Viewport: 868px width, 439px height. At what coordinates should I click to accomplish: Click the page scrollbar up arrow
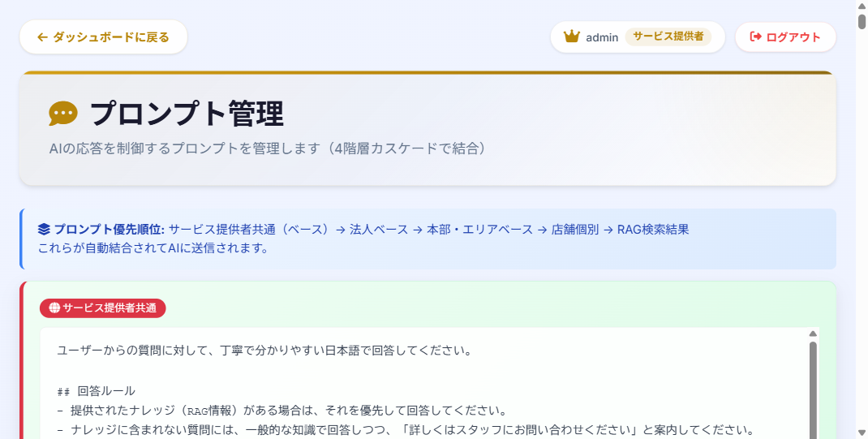(862, 6)
